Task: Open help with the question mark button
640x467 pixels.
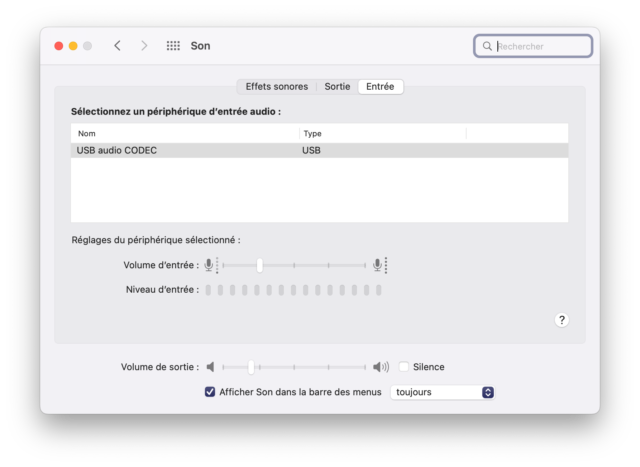Action: (562, 320)
